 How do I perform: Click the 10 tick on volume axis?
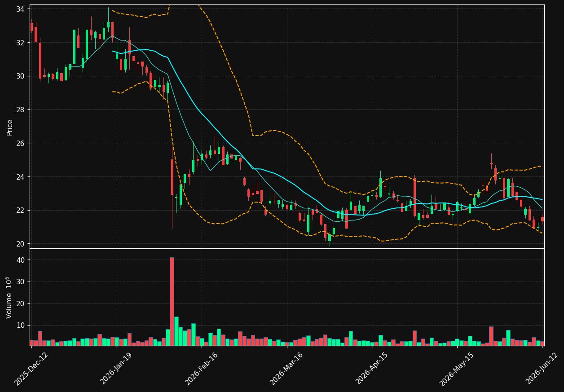coord(20,325)
